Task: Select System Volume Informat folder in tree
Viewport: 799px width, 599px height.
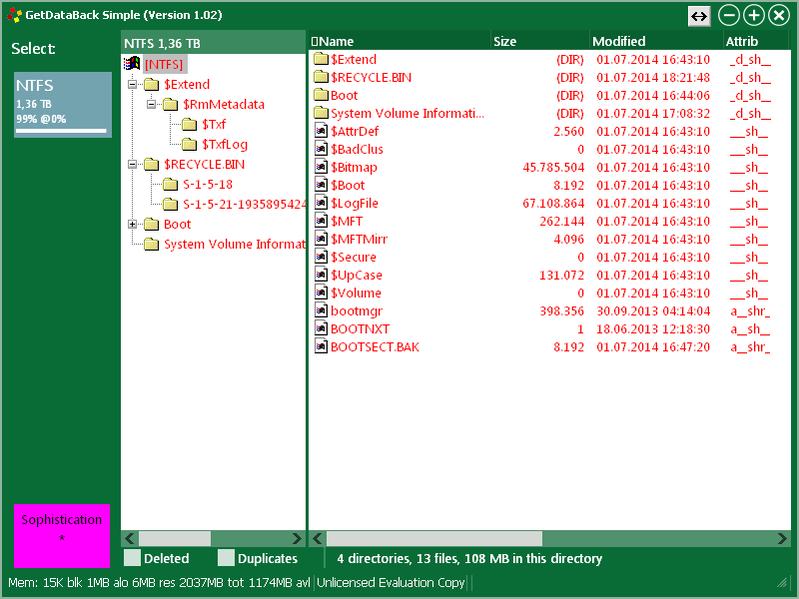Action: (x=234, y=244)
